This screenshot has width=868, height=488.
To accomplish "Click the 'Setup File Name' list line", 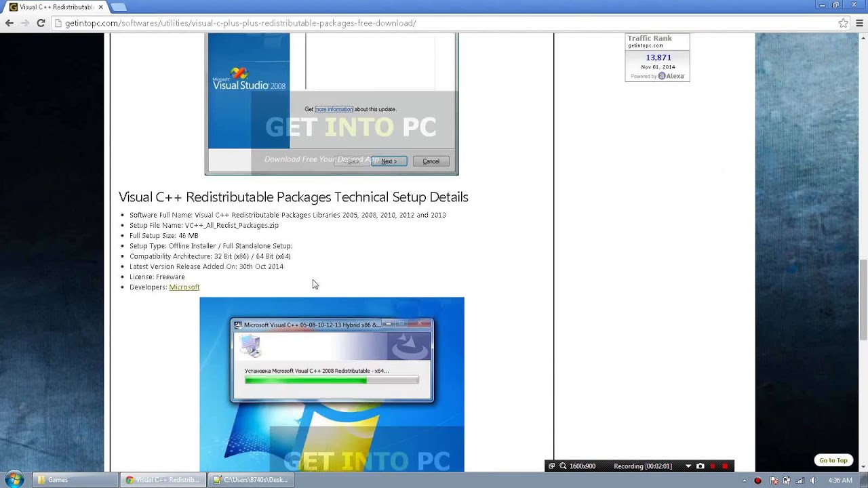I will click(x=204, y=226).
